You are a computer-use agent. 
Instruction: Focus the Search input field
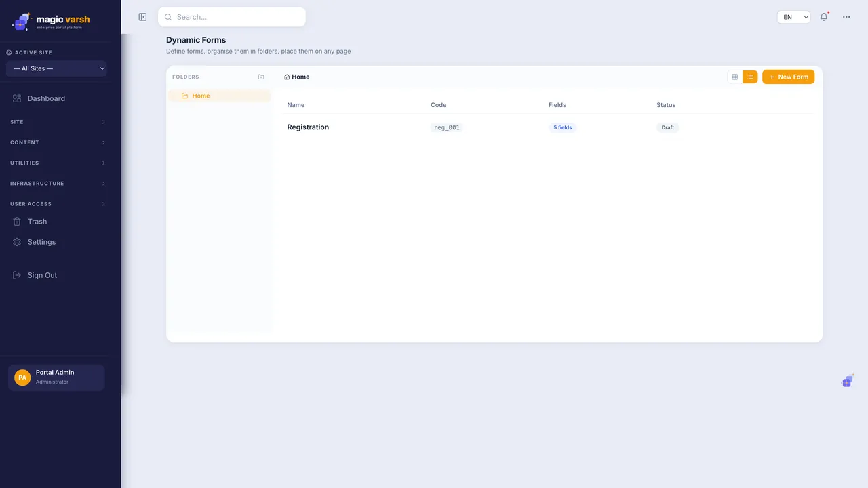[x=232, y=17]
